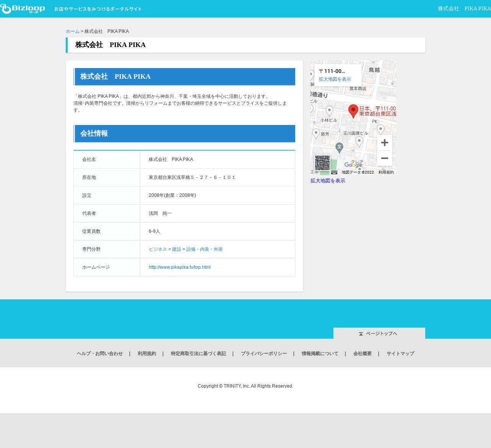Viewport: 491px width, 448px height.
Task: Select the school marker on the map
Action: 339,148
